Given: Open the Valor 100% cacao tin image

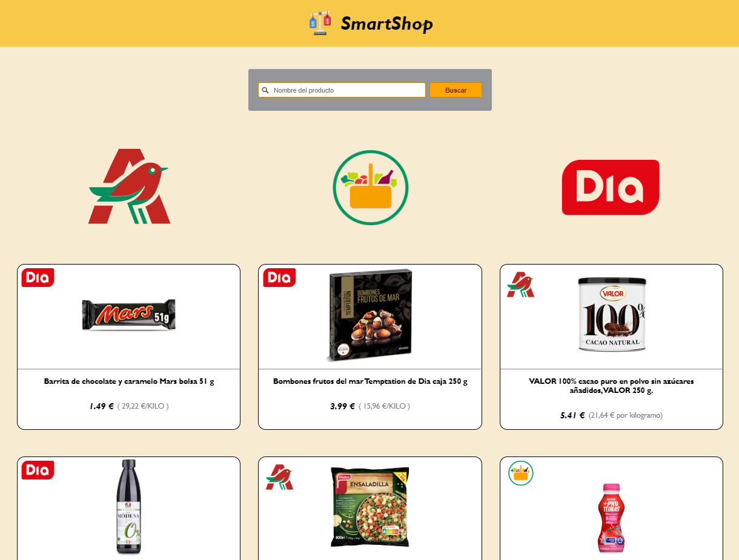Looking at the screenshot, I should [x=612, y=315].
